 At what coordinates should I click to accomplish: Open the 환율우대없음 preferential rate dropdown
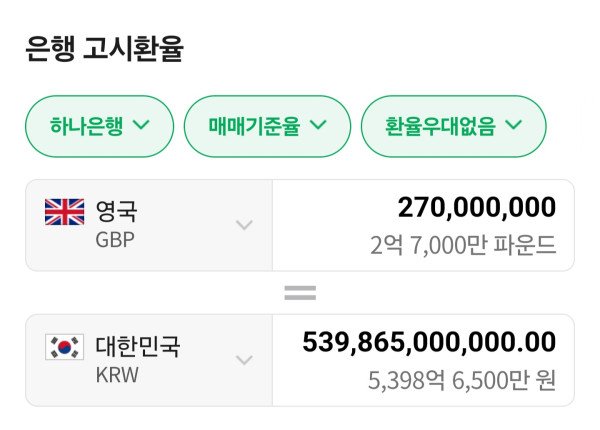[453, 126]
